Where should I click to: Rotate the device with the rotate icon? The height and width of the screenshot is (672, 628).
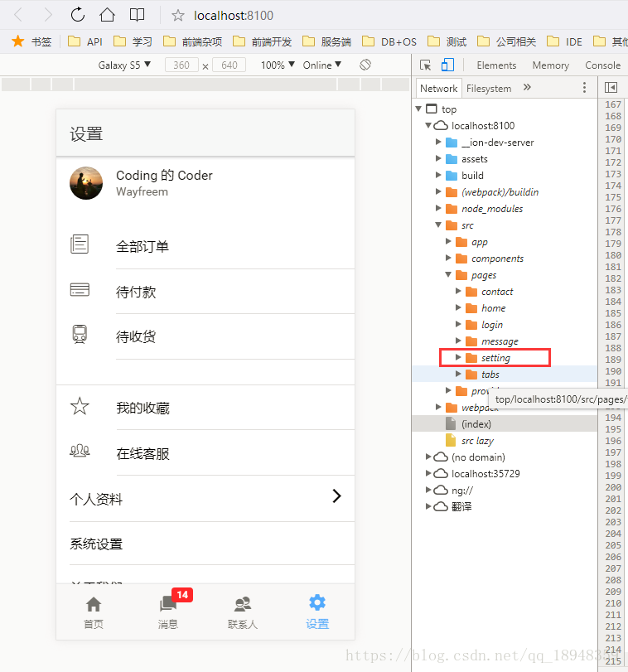[x=365, y=65]
